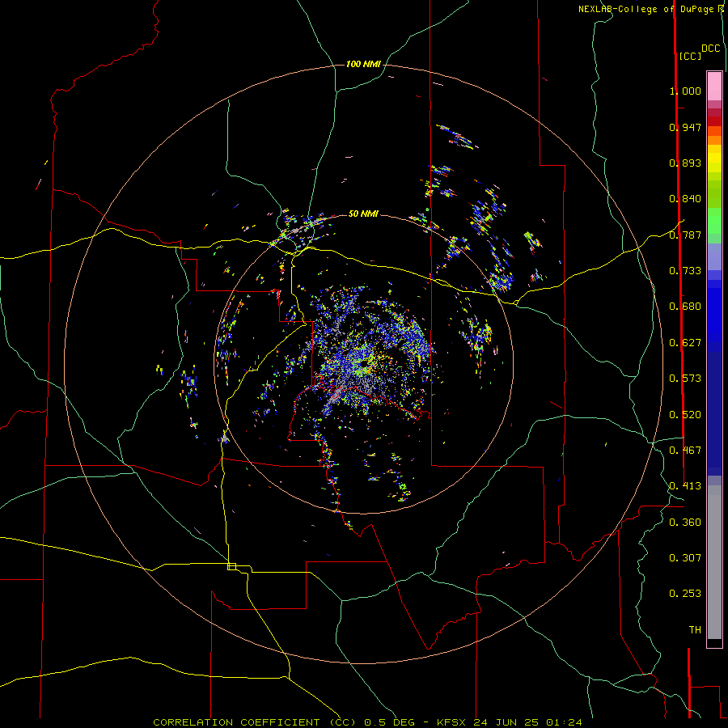This screenshot has width=728, height=728.
Task: Click the 0.680 colorbar value
Action: click(x=685, y=307)
